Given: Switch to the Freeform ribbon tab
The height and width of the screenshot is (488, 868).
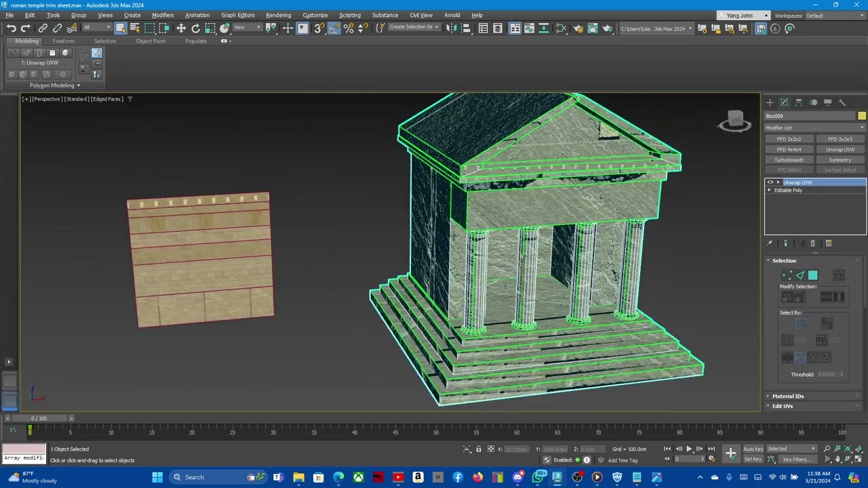Looking at the screenshot, I should [64, 41].
